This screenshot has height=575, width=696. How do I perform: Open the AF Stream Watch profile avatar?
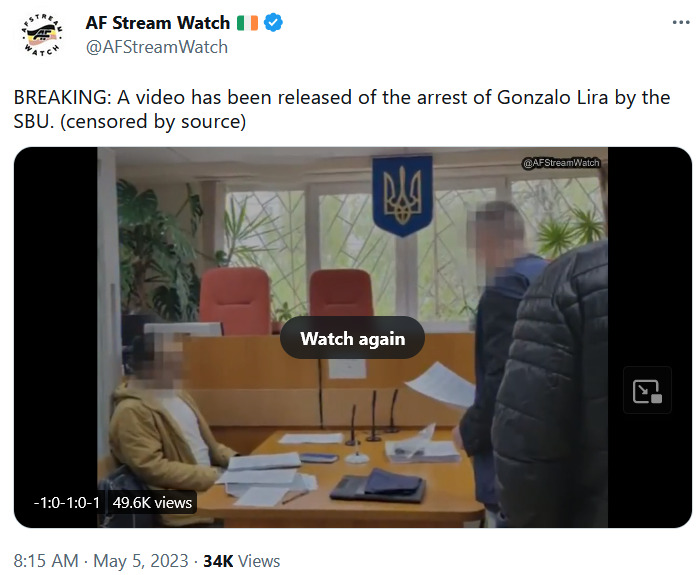(42, 35)
